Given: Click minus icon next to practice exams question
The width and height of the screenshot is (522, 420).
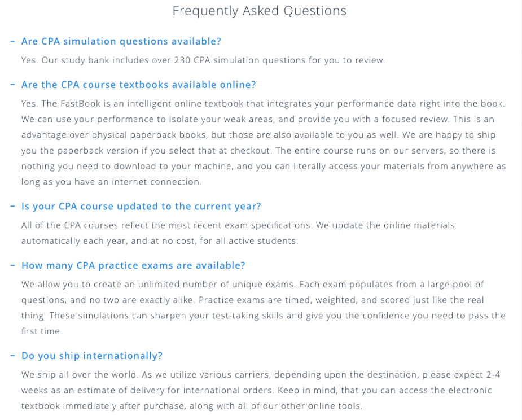Looking at the screenshot, I should pyautogui.click(x=12, y=265).
